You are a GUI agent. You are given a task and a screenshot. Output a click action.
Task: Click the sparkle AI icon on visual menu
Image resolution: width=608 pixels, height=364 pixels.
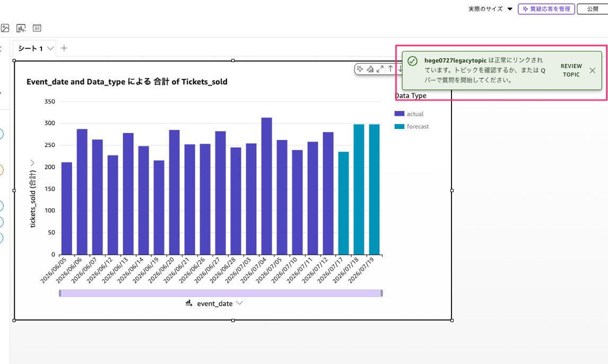(x=360, y=69)
